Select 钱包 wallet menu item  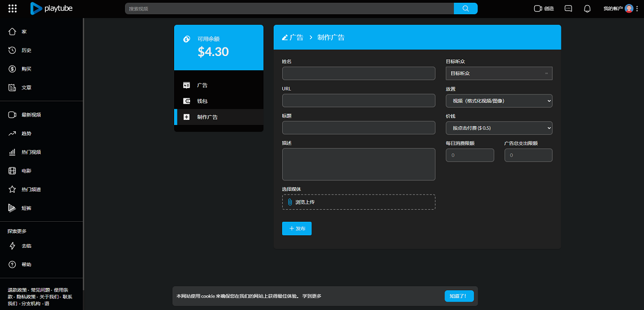(x=202, y=101)
